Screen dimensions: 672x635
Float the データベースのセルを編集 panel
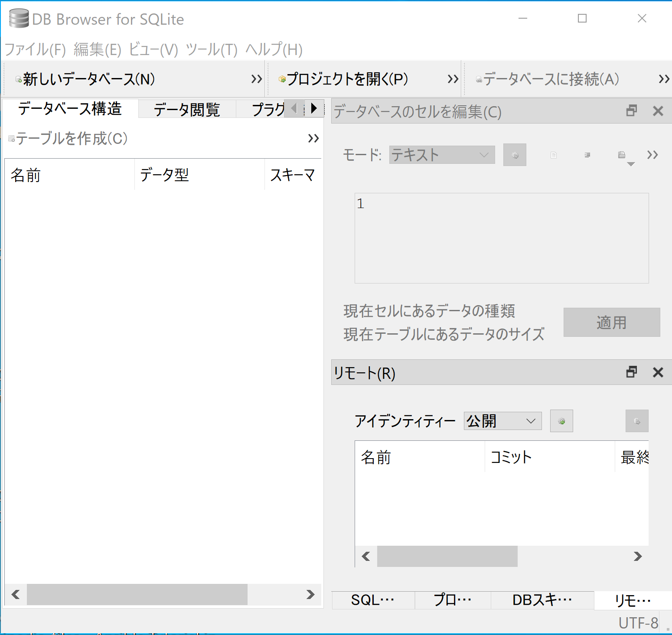[632, 111]
